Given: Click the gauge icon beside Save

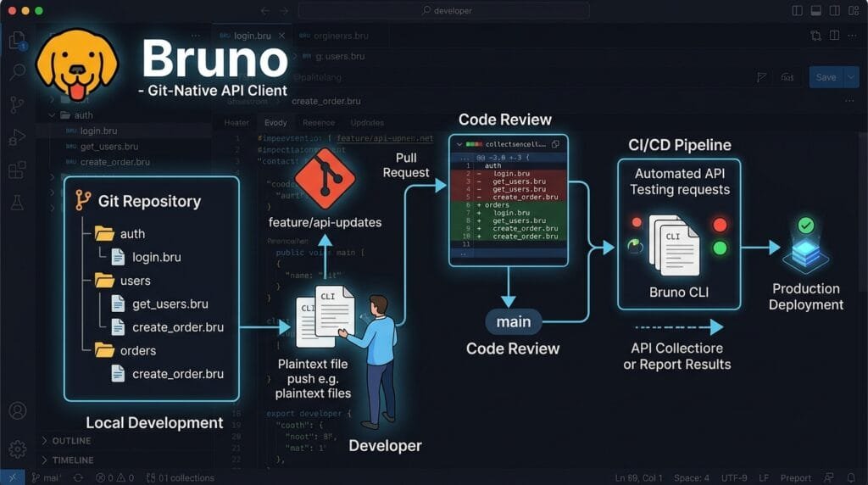Looking at the screenshot, I should [787, 77].
